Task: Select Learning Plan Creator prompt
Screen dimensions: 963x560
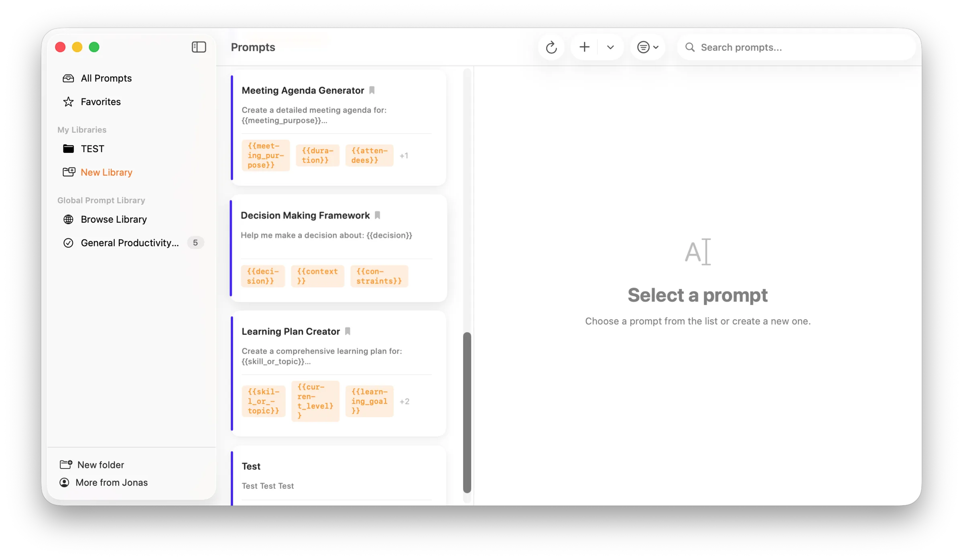Action: pyautogui.click(x=339, y=373)
